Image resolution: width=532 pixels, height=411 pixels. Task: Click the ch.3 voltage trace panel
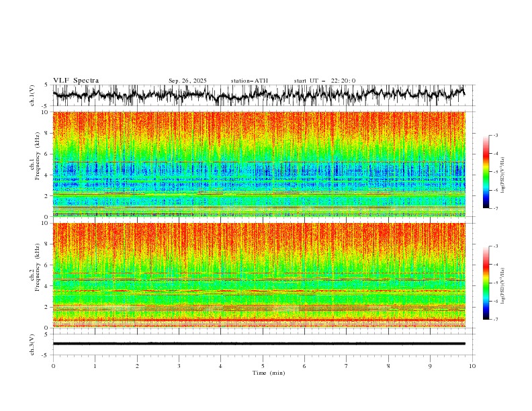point(263,345)
